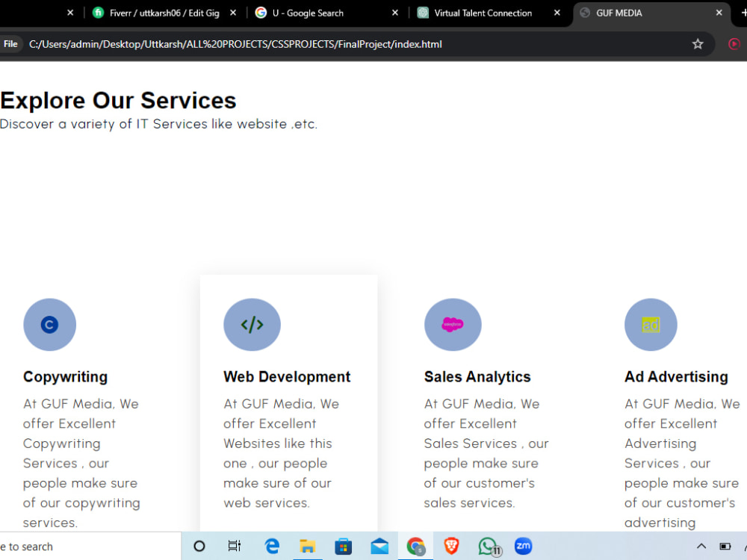Open the Mail app on taskbar
The image size is (747, 560).
[x=379, y=547]
